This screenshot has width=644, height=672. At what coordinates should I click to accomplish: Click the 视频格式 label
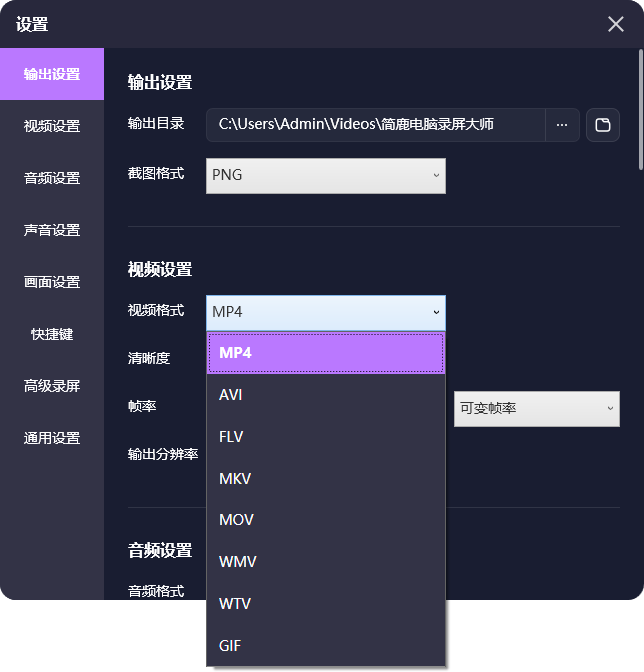(x=156, y=310)
